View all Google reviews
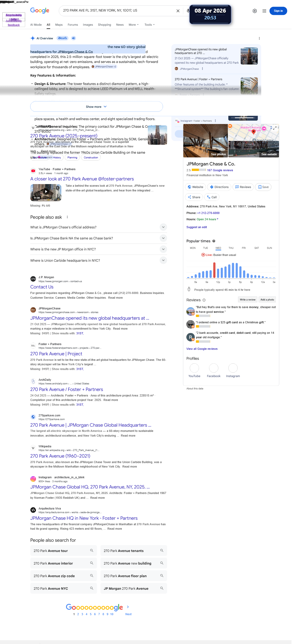 point(202,349)
